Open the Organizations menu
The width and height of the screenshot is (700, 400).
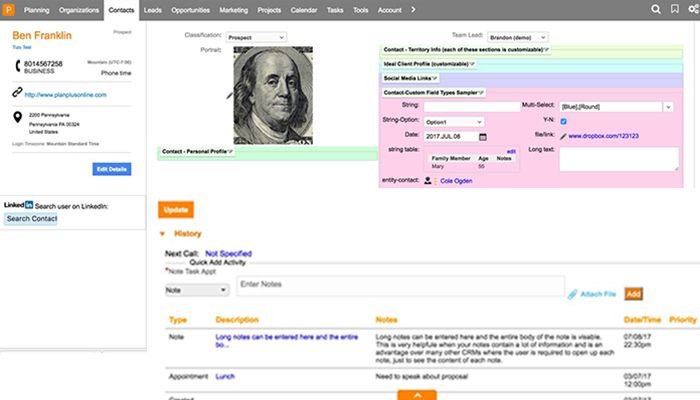pyautogui.click(x=79, y=10)
